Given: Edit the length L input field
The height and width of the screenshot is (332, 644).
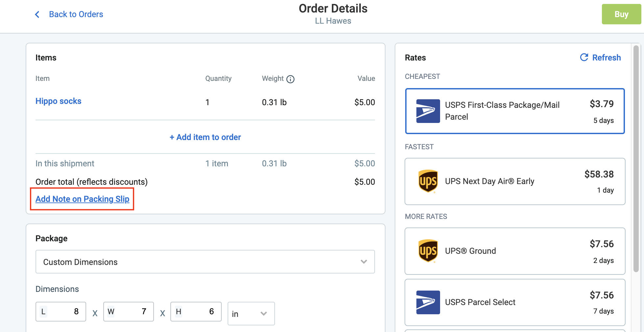Looking at the screenshot, I should 61,312.
